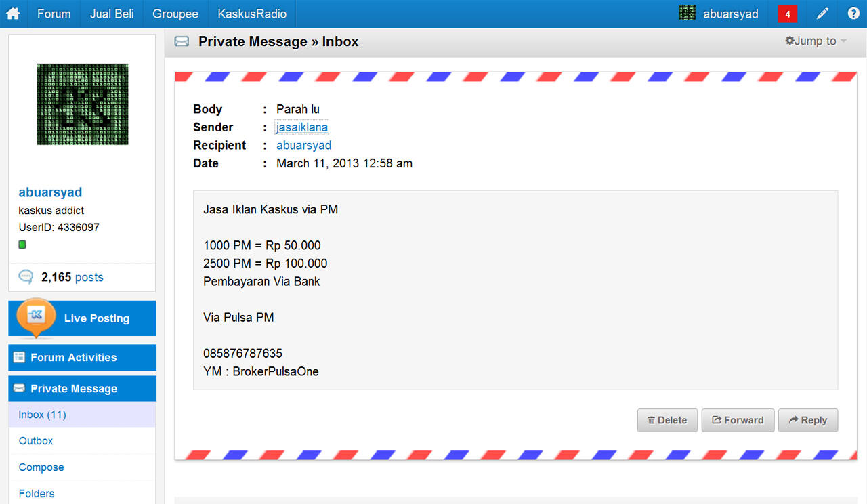The height and width of the screenshot is (504, 867).
Task: Select Inbox (11) in the sidebar
Action: click(82, 415)
